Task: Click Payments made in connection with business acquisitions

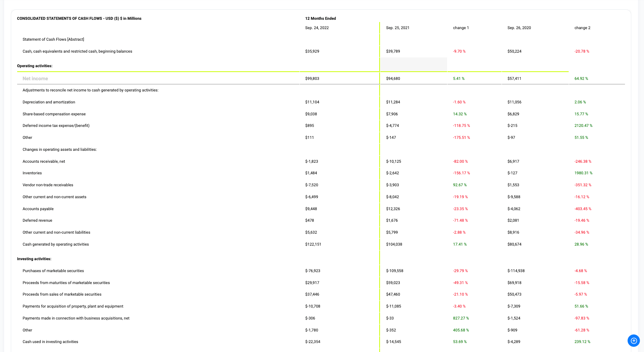Action: 76,318
